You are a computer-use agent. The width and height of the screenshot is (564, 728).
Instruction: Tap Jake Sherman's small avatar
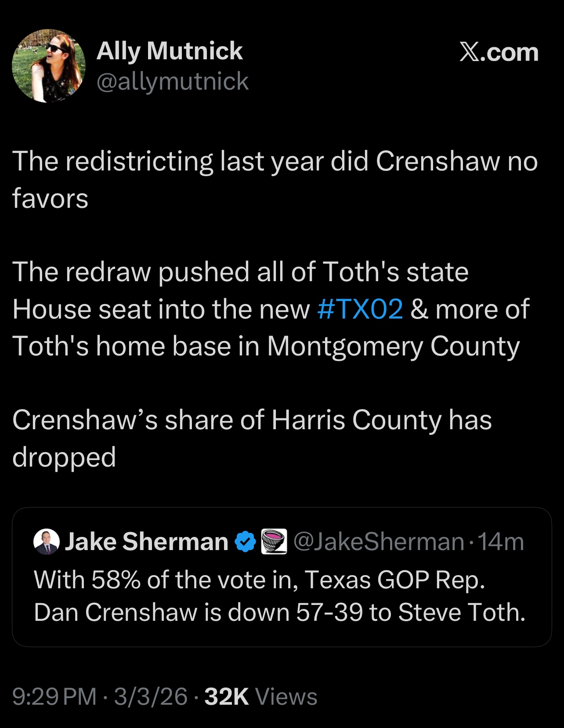tap(46, 542)
